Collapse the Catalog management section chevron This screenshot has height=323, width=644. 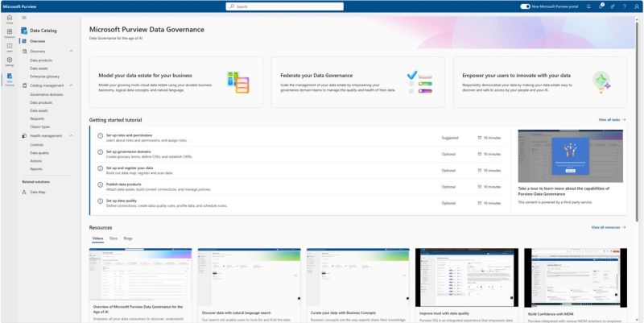(x=71, y=85)
